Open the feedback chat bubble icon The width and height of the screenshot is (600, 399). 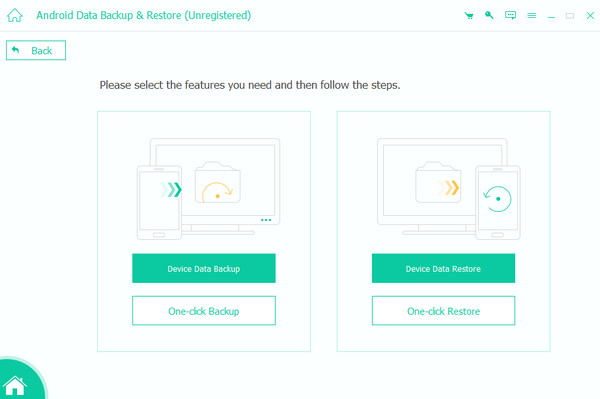click(x=510, y=15)
